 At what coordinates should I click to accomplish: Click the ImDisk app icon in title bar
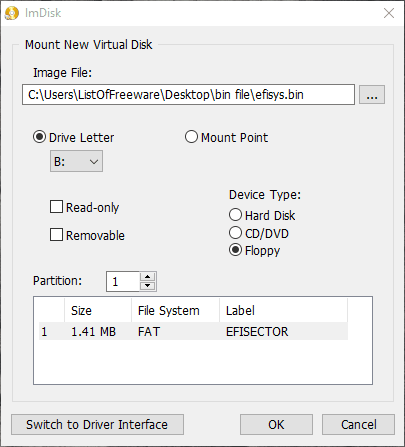12,13
